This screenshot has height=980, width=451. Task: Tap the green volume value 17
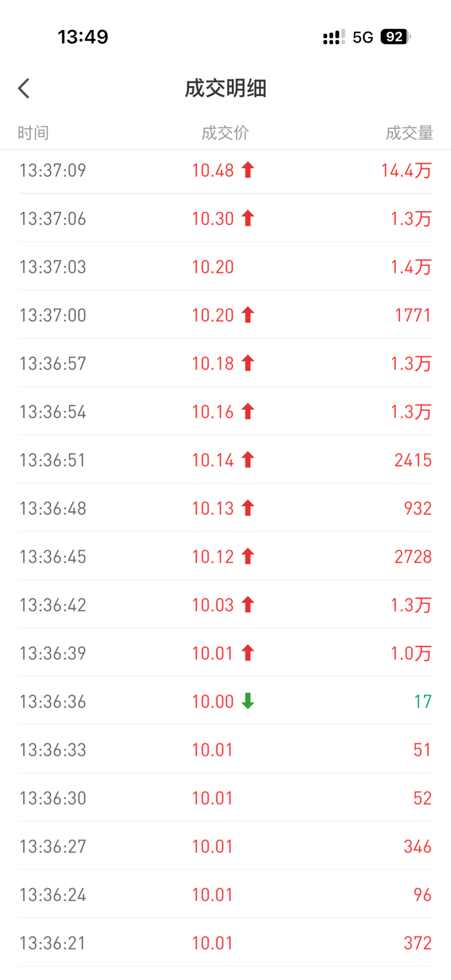click(x=423, y=701)
